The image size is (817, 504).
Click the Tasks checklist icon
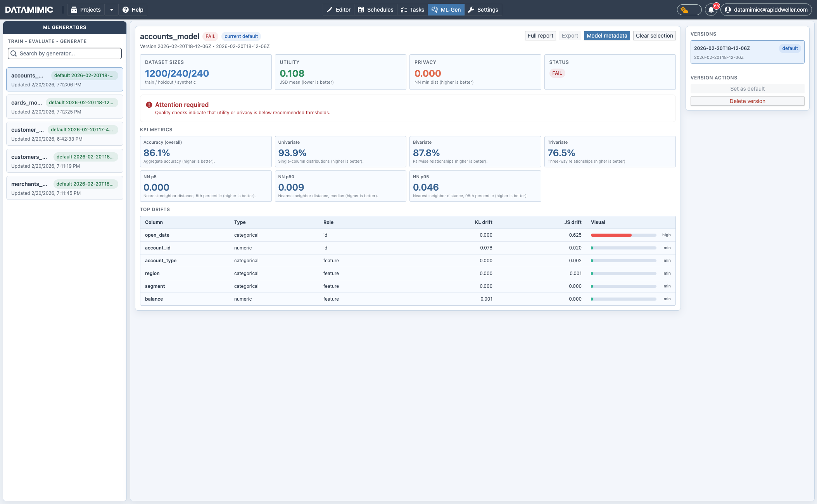point(403,9)
